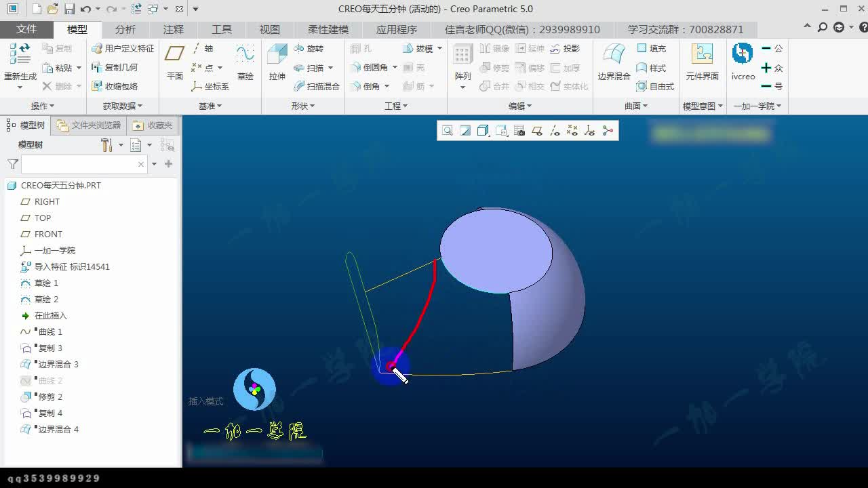Open model tree settings hammer icon
The image size is (868, 488).
click(x=106, y=145)
